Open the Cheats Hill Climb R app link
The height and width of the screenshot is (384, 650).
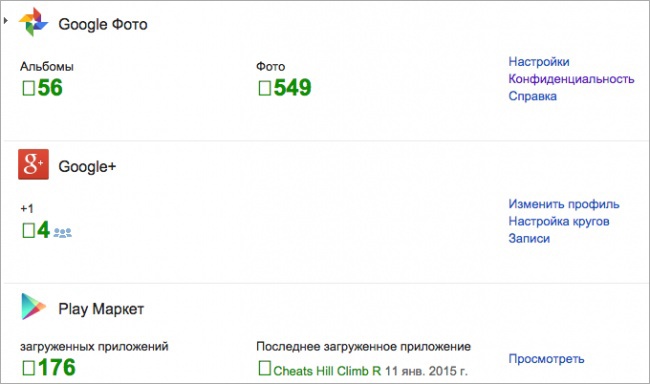pyautogui.click(x=327, y=371)
